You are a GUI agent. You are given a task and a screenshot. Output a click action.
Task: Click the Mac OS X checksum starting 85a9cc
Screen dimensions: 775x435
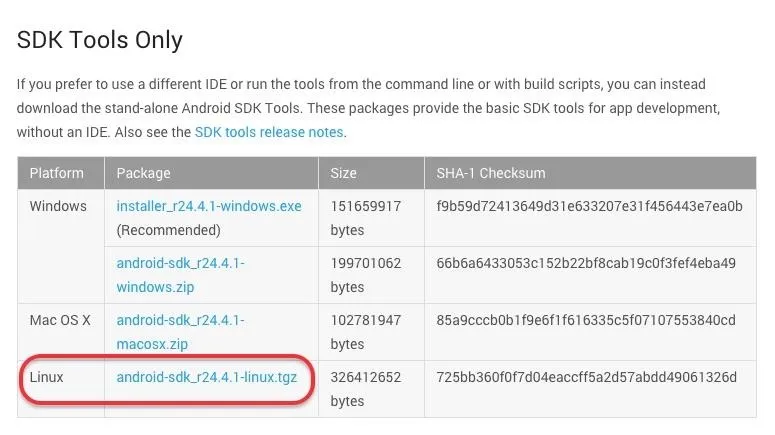click(586, 320)
